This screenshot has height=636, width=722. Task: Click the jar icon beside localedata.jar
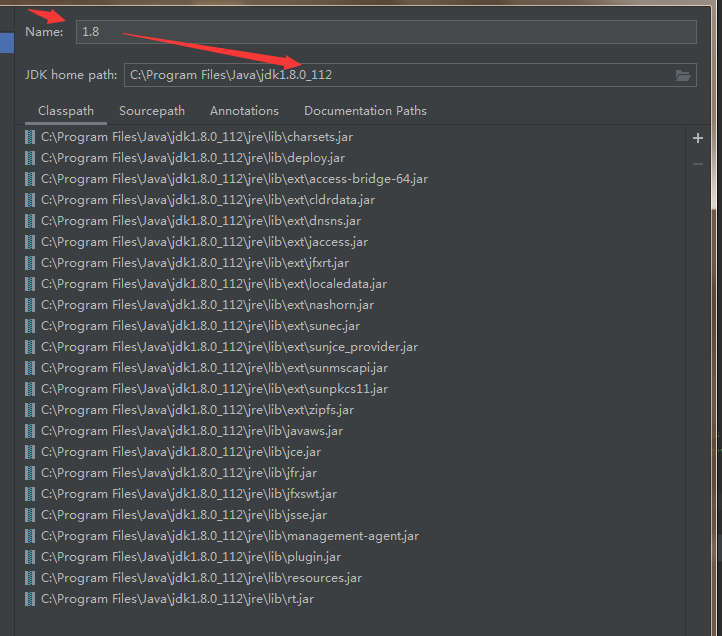click(30, 284)
